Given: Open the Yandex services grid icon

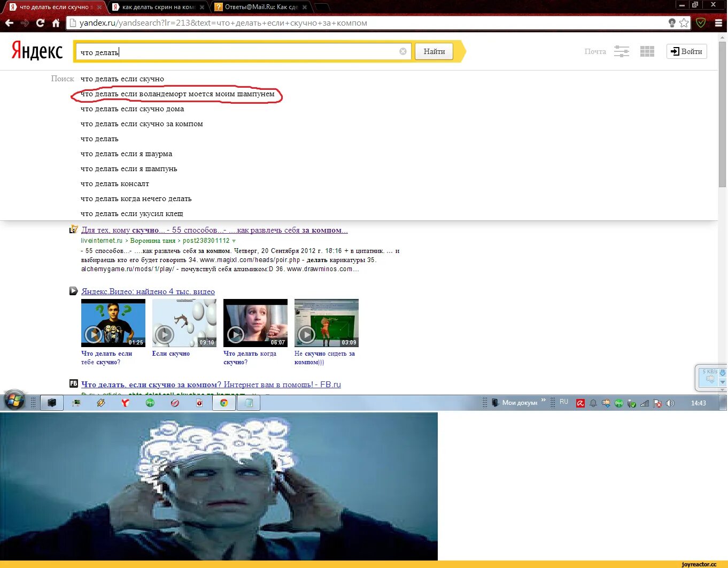Looking at the screenshot, I should [647, 51].
